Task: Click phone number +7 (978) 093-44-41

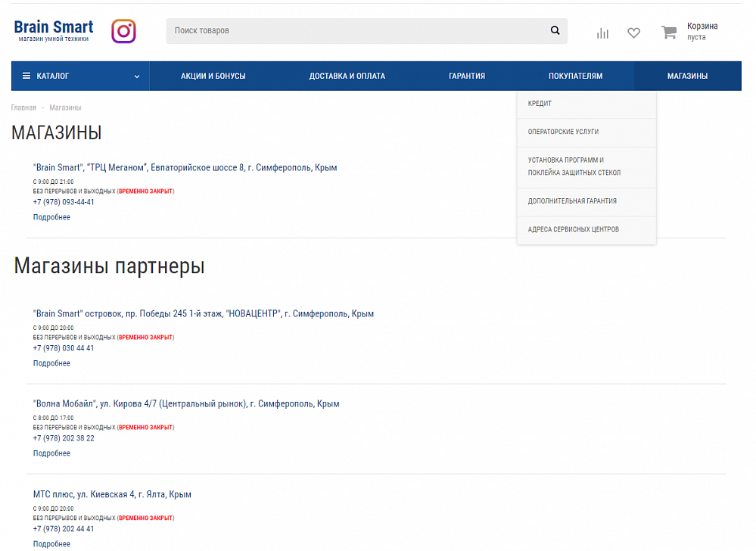Action: pos(64,202)
